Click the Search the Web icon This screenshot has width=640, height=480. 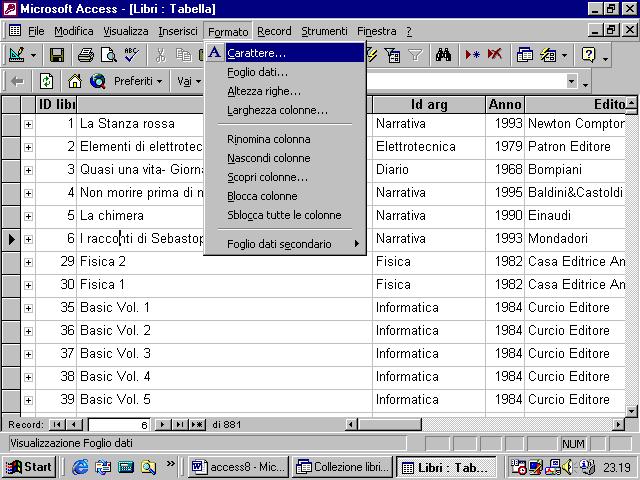(98, 81)
